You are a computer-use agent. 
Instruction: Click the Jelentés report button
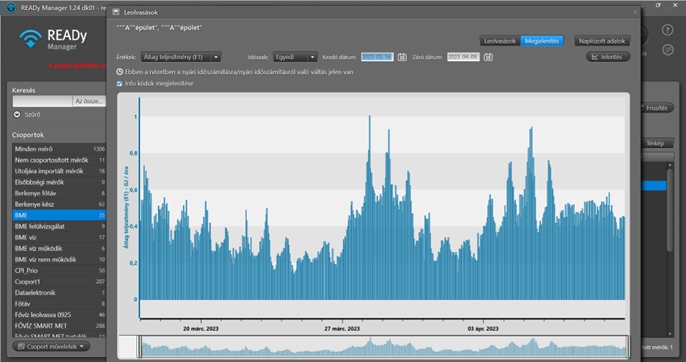[608, 57]
